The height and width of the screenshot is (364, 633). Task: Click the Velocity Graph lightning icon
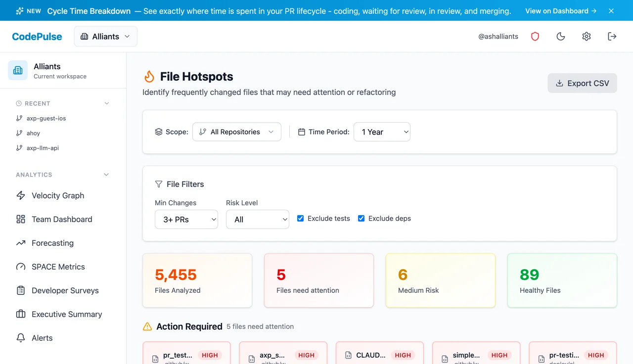point(21,195)
